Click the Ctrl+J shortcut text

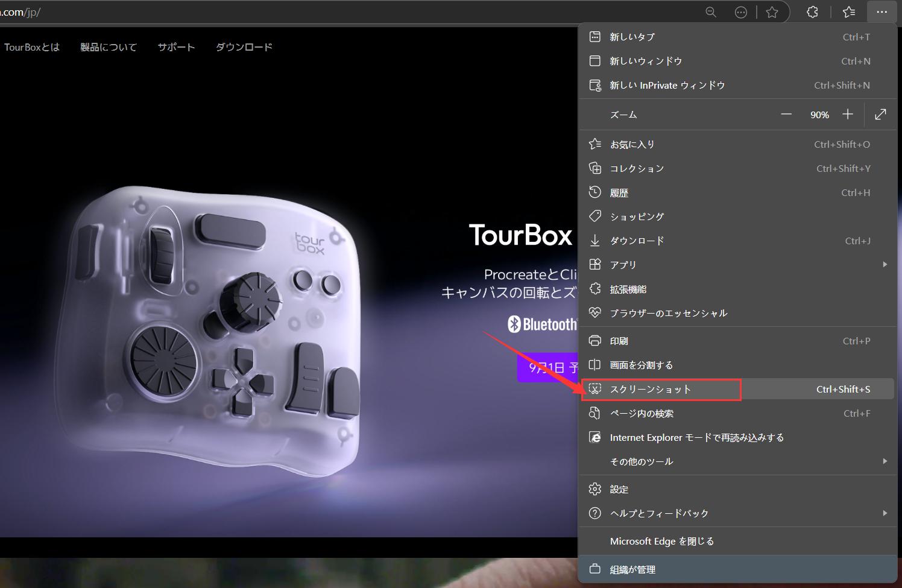[x=857, y=241]
